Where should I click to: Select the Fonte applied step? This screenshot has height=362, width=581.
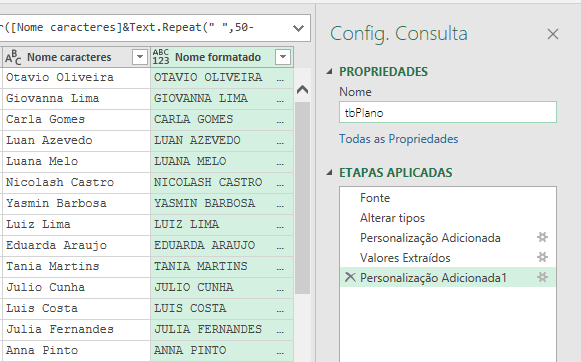[x=448, y=198]
